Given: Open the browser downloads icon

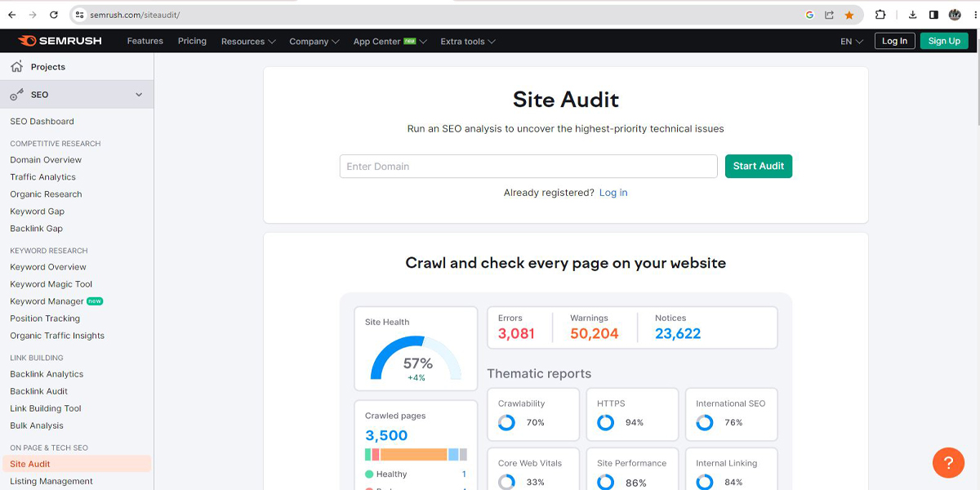Looking at the screenshot, I should pos(913,15).
